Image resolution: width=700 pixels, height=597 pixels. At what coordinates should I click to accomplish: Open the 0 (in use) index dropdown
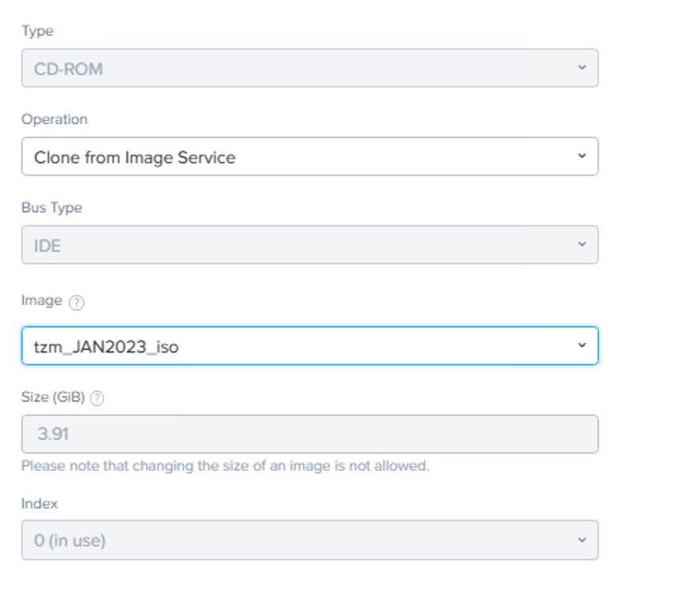coord(309,540)
